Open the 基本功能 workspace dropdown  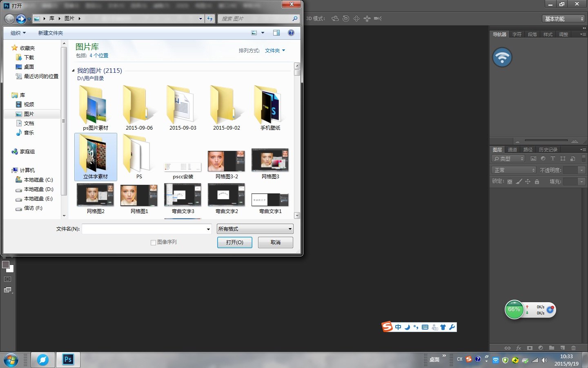(x=564, y=19)
